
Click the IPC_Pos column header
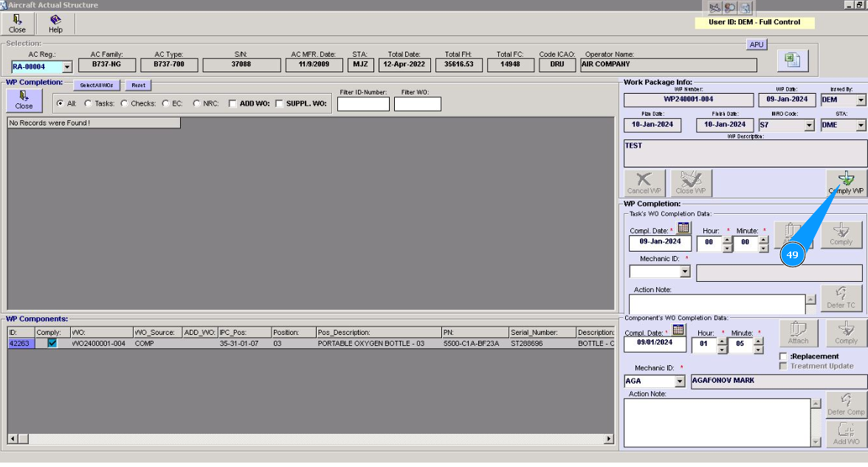point(244,333)
